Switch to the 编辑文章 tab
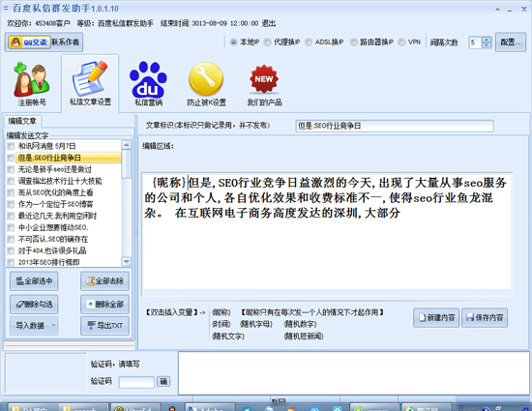This screenshot has height=411, width=532. (22, 121)
